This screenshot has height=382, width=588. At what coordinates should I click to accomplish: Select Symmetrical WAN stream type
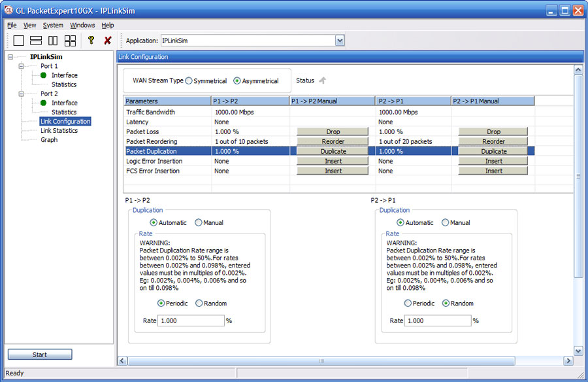click(189, 80)
